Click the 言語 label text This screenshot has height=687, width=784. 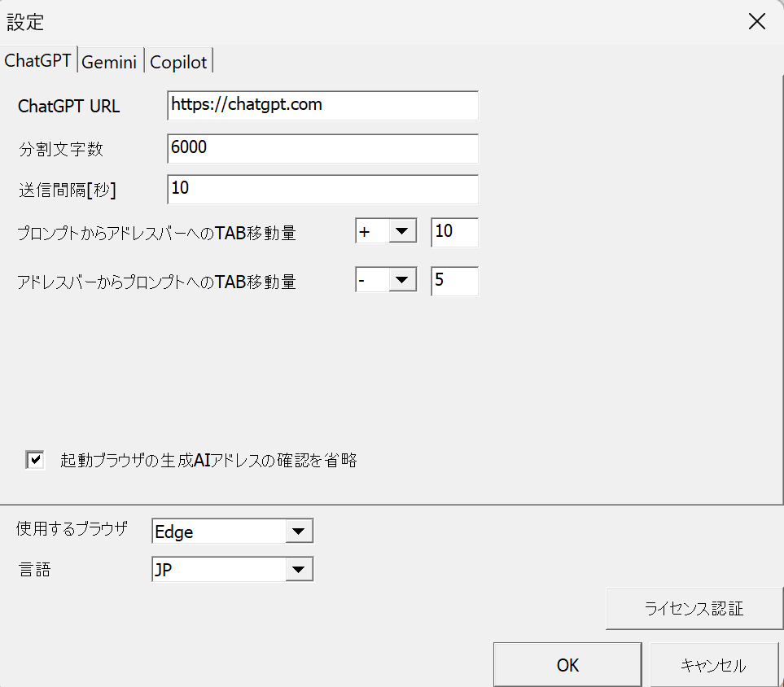tap(33, 570)
